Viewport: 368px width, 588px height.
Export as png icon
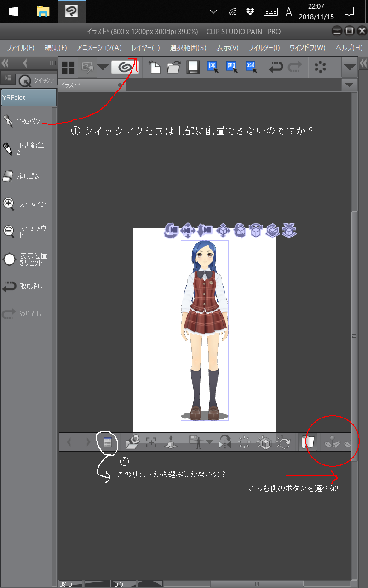[x=232, y=67]
